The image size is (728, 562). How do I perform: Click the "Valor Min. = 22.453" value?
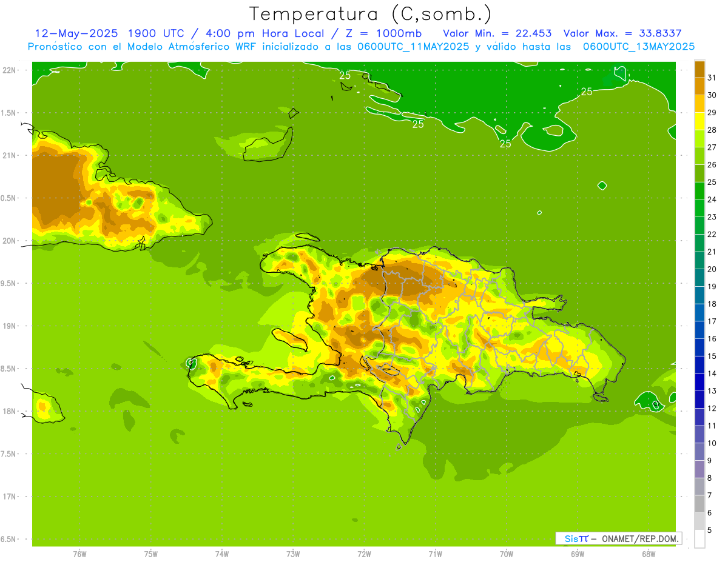click(497, 33)
